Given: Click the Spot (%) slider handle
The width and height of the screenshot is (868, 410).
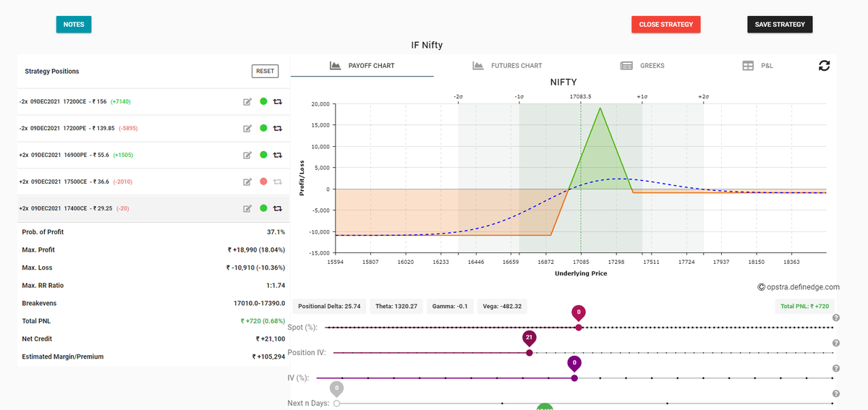Looking at the screenshot, I should coord(578,328).
